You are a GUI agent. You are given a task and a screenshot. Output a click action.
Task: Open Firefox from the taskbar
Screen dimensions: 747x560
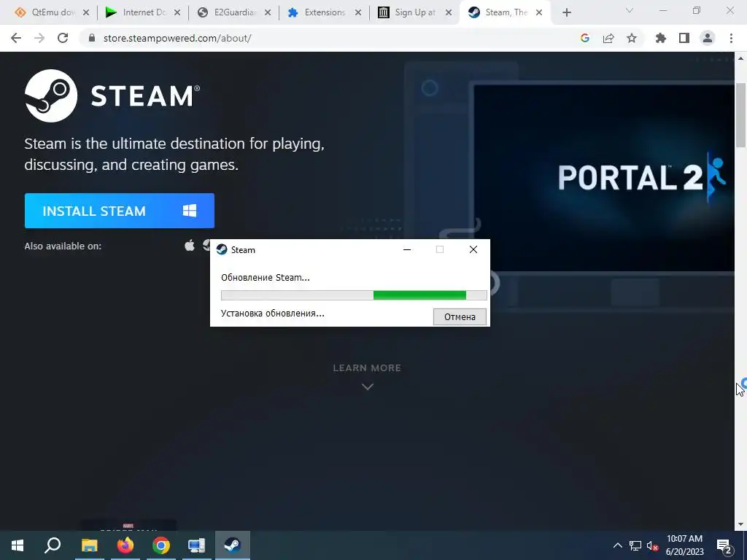125,545
